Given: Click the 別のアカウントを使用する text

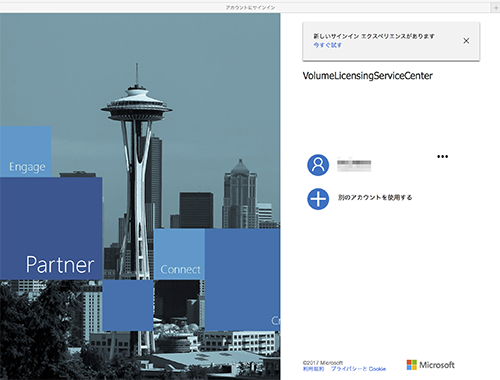Looking at the screenshot, I should (x=375, y=197).
